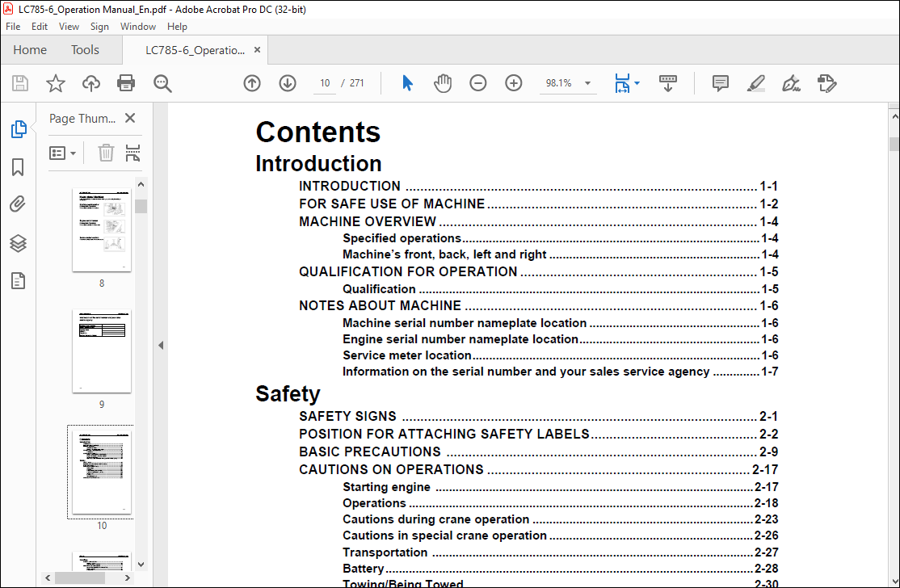Close the LC785-6_Operation document tab
The height and width of the screenshot is (588, 900).
point(257,50)
